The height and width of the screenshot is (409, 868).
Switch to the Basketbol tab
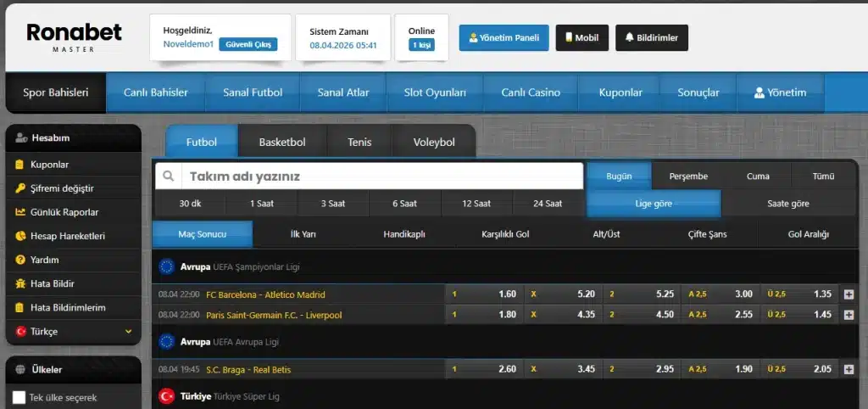click(x=281, y=142)
